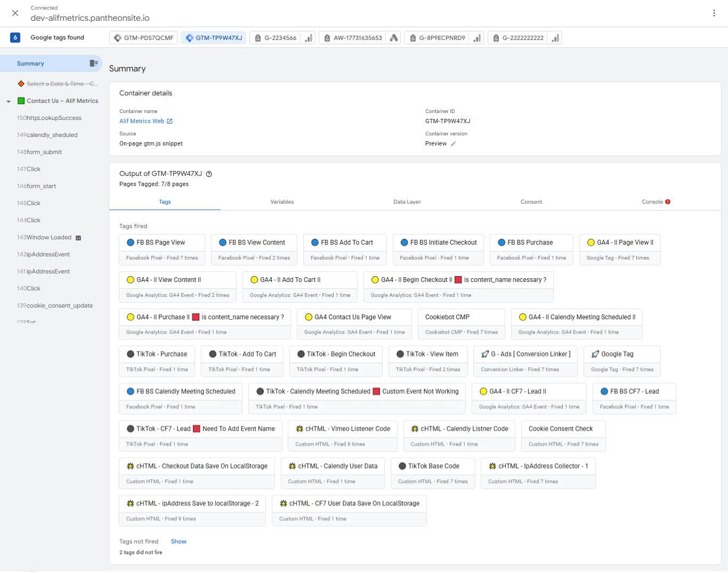Collapse the Contact Us – Alif Metrics page group
728x573 pixels.
pyautogui.click(x=9, y=101)
